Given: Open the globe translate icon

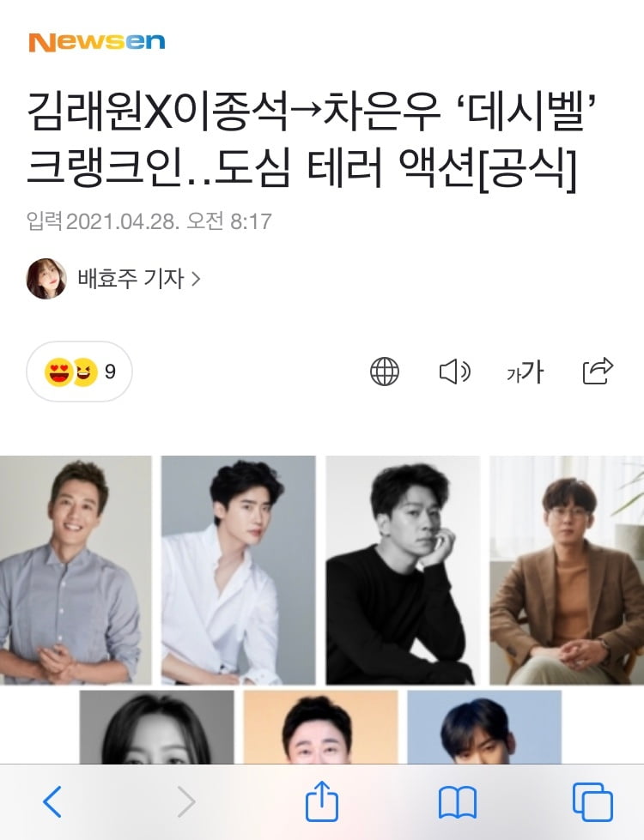Looking at the screenshot, I should (385, 372).
